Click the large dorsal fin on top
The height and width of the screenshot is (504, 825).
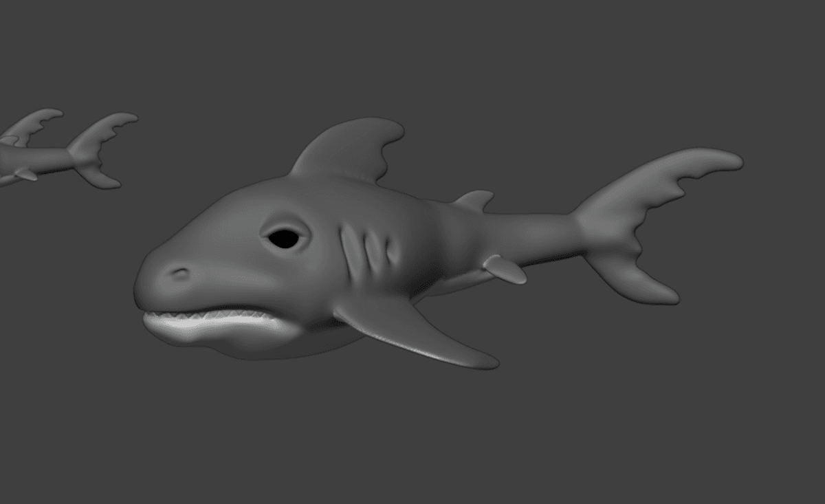352,151
